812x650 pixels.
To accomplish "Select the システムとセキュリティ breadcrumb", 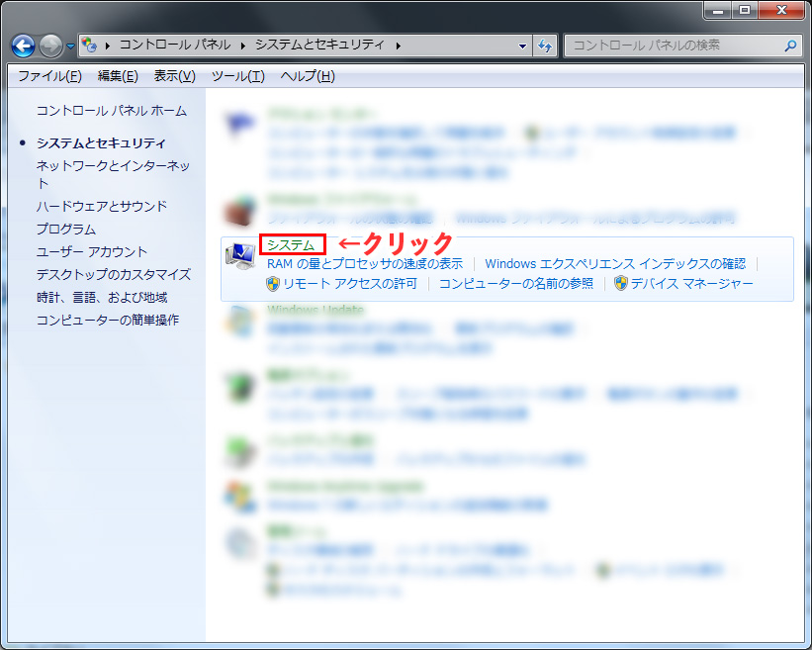I will tap(319, 46).
